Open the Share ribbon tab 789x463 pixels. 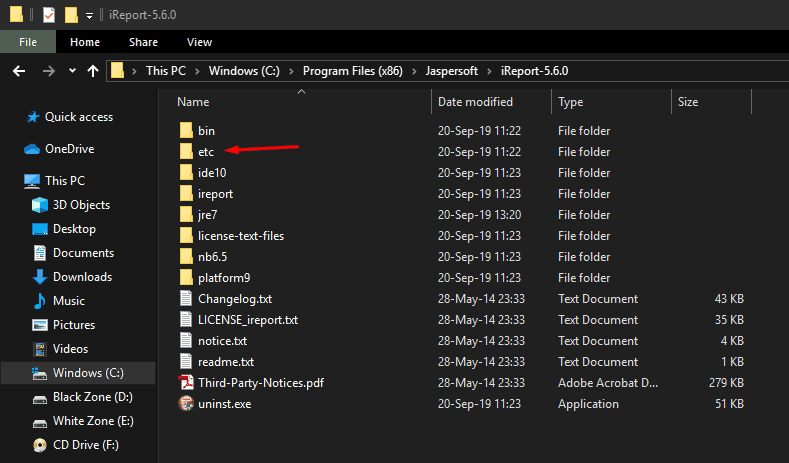tap(143, 42)
